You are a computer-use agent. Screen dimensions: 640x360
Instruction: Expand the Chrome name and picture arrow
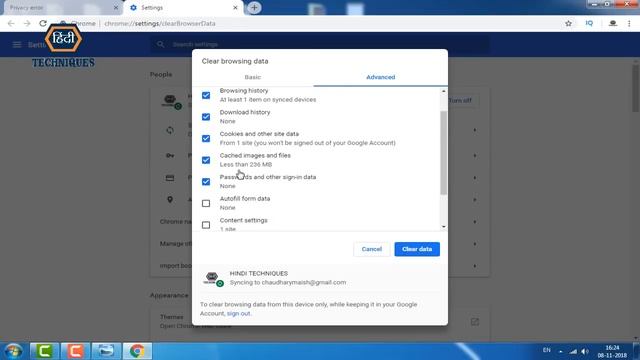(x=475, y=222)
